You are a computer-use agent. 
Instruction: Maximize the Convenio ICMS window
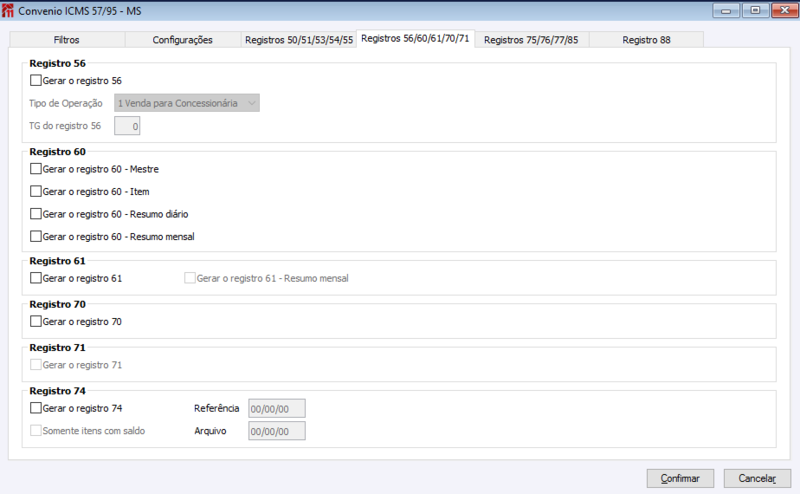(755, 10)
